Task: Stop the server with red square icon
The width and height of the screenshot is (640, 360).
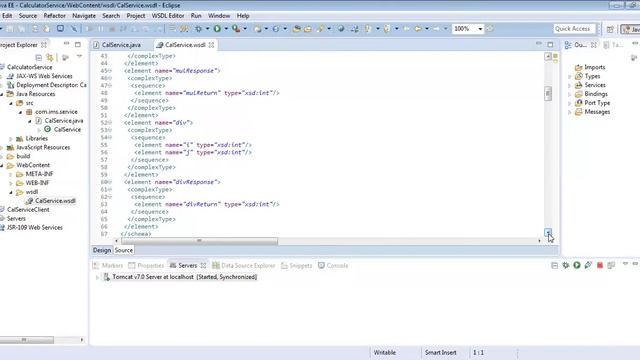Action: pyautogui.click(x=600, y=265)
